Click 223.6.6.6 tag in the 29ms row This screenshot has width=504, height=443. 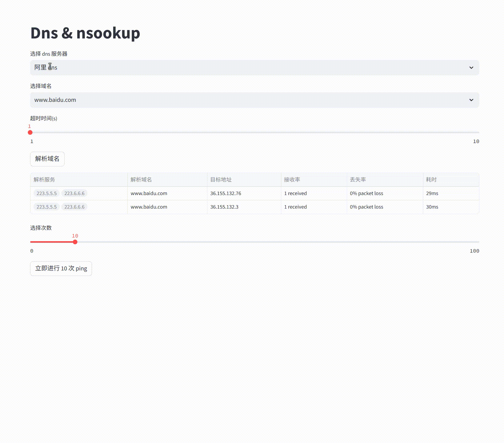click(x=74, y=194)
